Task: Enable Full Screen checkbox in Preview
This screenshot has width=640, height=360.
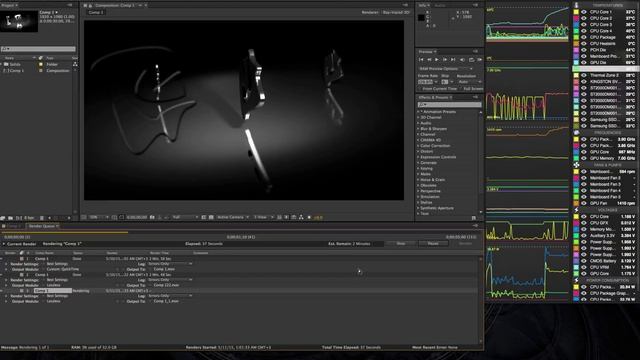Action: click(x=460, y=89)
